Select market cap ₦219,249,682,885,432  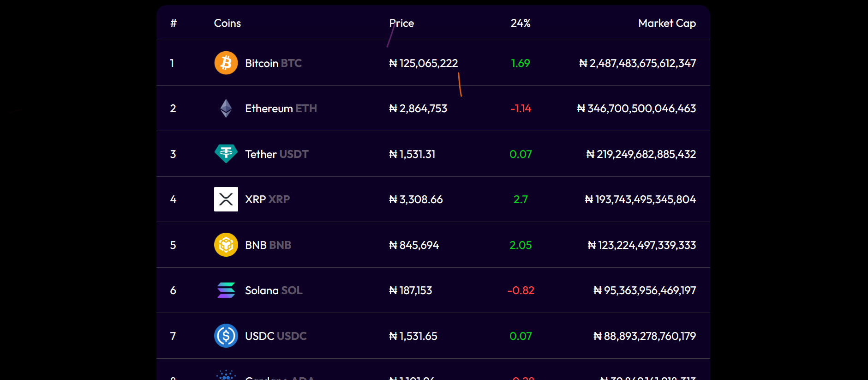click(x=641, y=154)
